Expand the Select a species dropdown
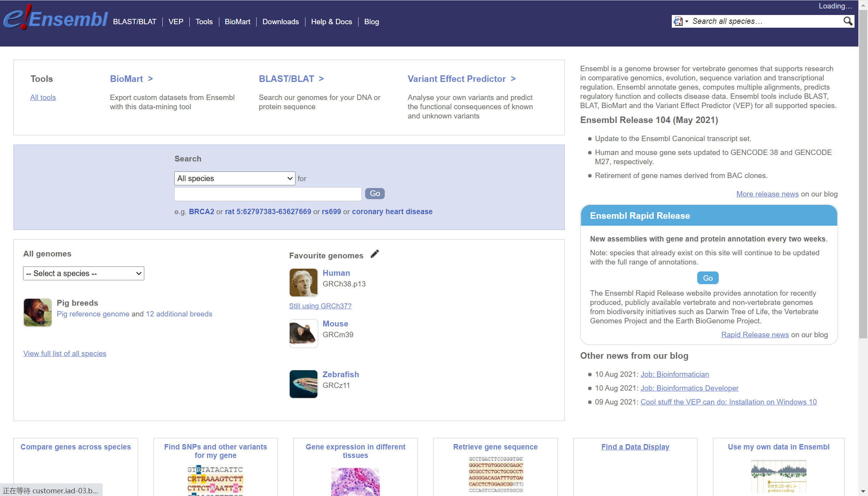Screen dimensions: 868x496 83,273
